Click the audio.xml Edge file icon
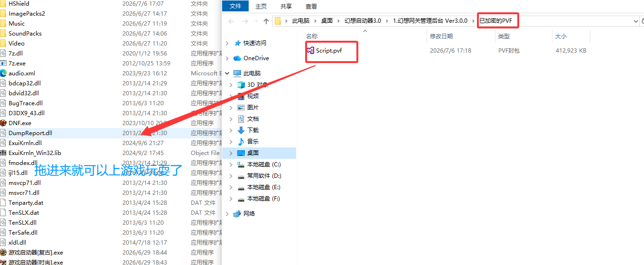The image size is (644, 265). click(3, 73)
